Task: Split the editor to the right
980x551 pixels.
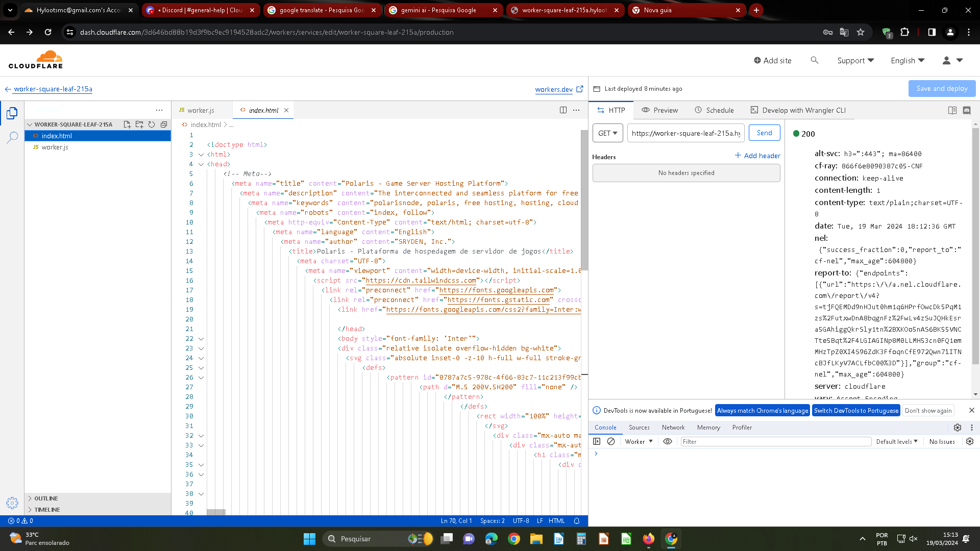Action: [x=563, y=110]
